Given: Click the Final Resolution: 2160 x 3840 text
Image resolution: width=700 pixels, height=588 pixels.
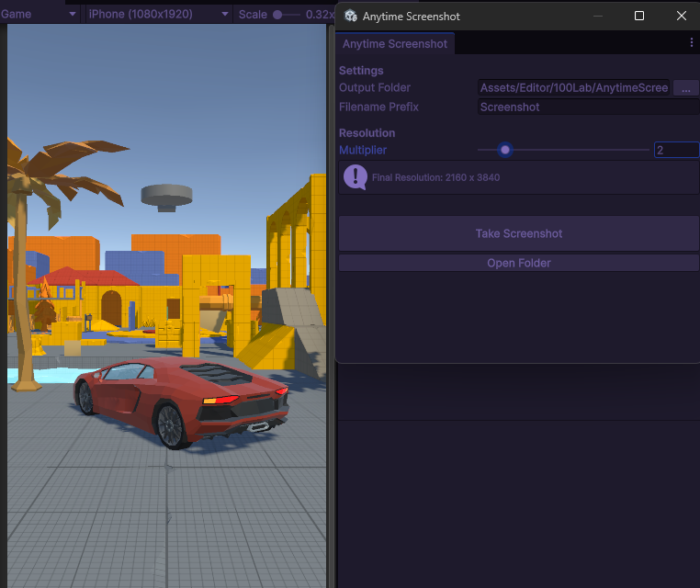Looking at the screenshot, I should (435, 177).
